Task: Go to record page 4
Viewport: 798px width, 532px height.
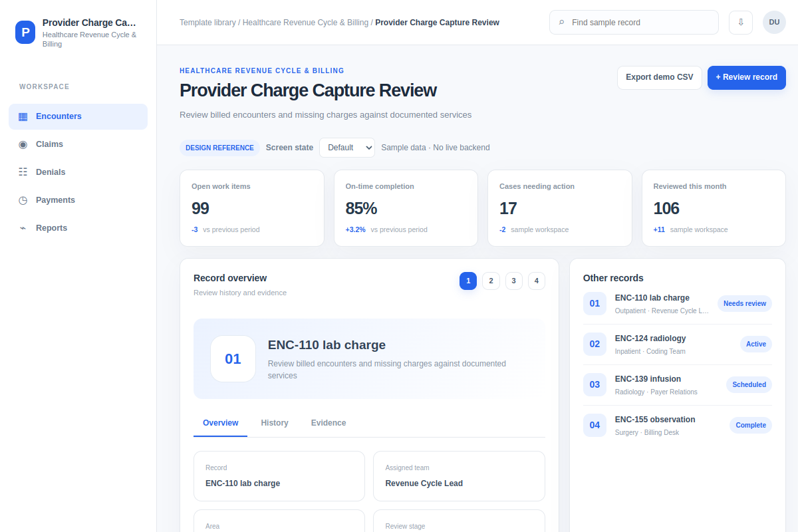Action: (x=537, y=281)
